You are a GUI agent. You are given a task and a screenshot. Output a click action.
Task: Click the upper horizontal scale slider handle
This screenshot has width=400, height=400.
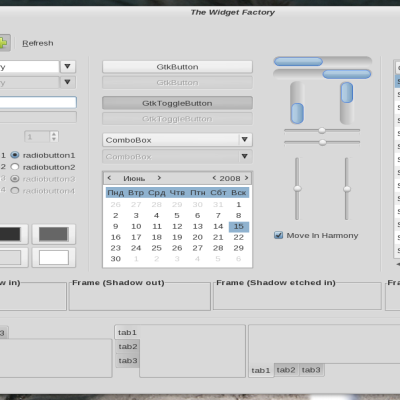(x=322, y=130)
